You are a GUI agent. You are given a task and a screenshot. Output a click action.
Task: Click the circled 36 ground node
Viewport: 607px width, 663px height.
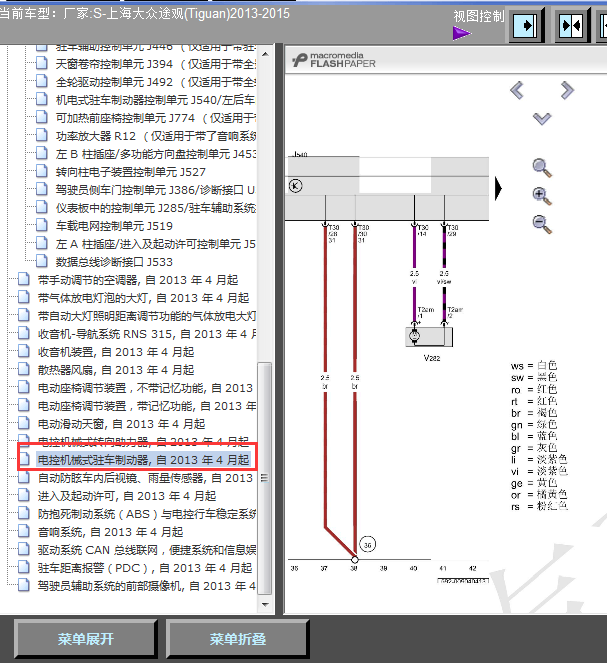coord(368,545)
